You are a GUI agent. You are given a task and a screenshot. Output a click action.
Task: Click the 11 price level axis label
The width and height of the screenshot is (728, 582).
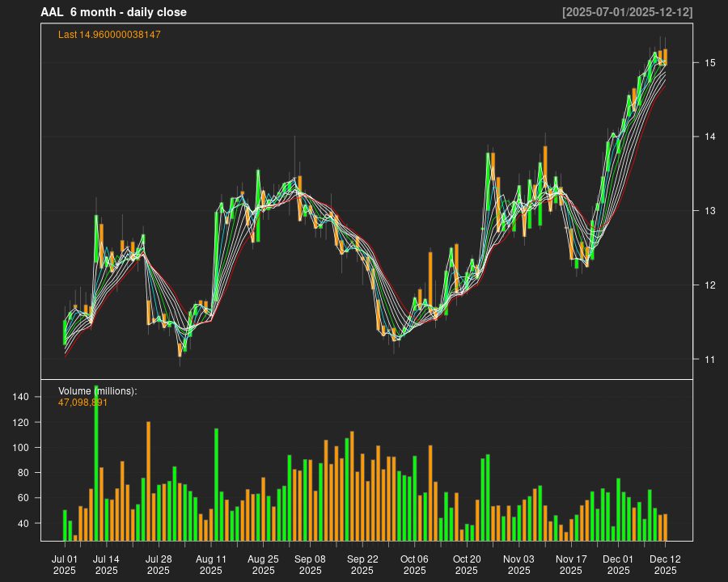(x=709, y=359)
